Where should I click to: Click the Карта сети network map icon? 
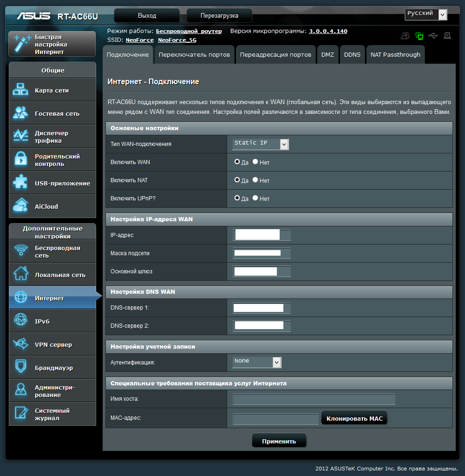click(20, 90)
